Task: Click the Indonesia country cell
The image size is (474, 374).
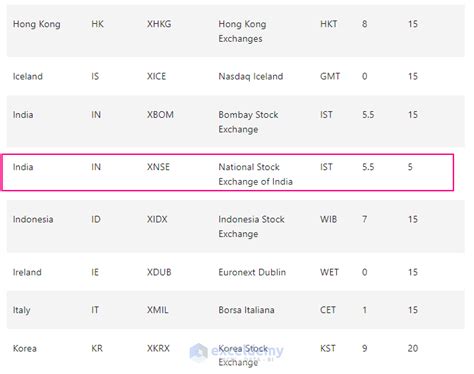Action: tap(33, 219)
